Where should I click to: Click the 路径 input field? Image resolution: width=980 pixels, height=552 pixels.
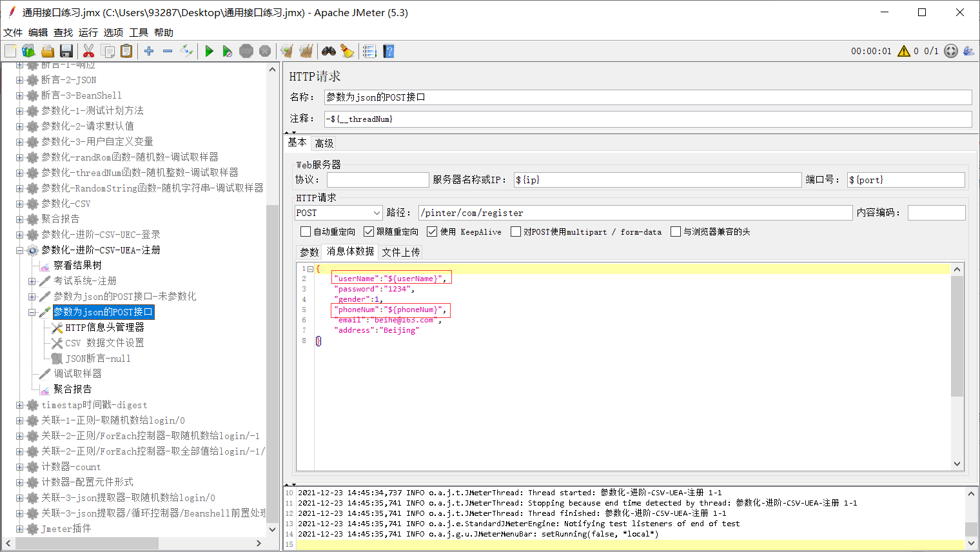pyautogui.click(x=636, y=213)
